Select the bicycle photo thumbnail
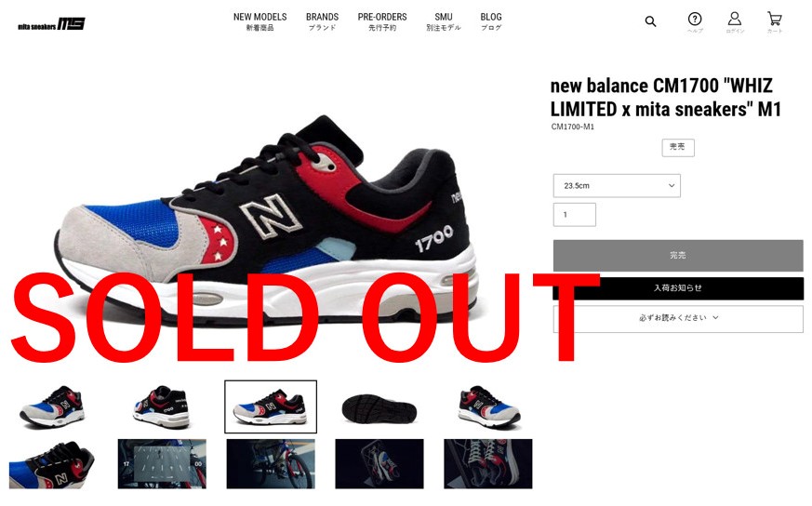812x506 pixels. point(271,463)
